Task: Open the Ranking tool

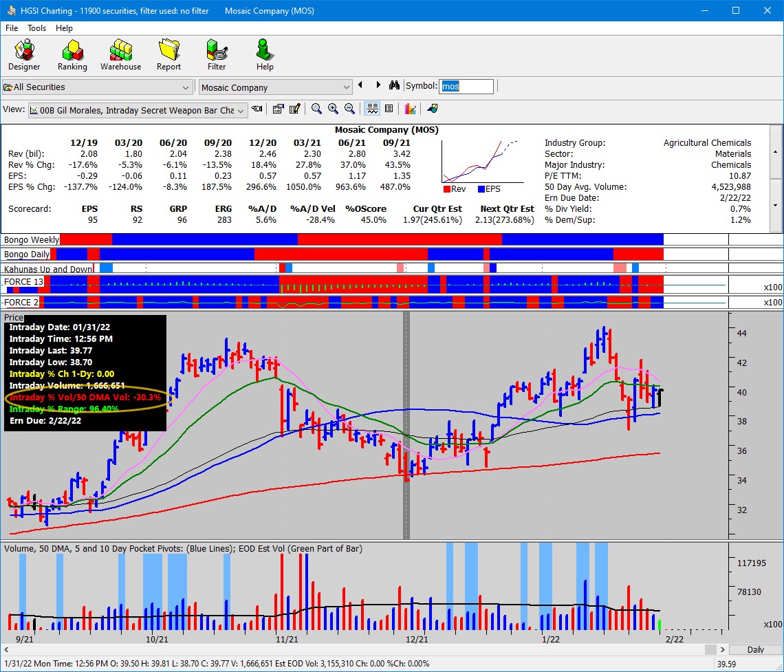Action: click(x=72, y=55)
